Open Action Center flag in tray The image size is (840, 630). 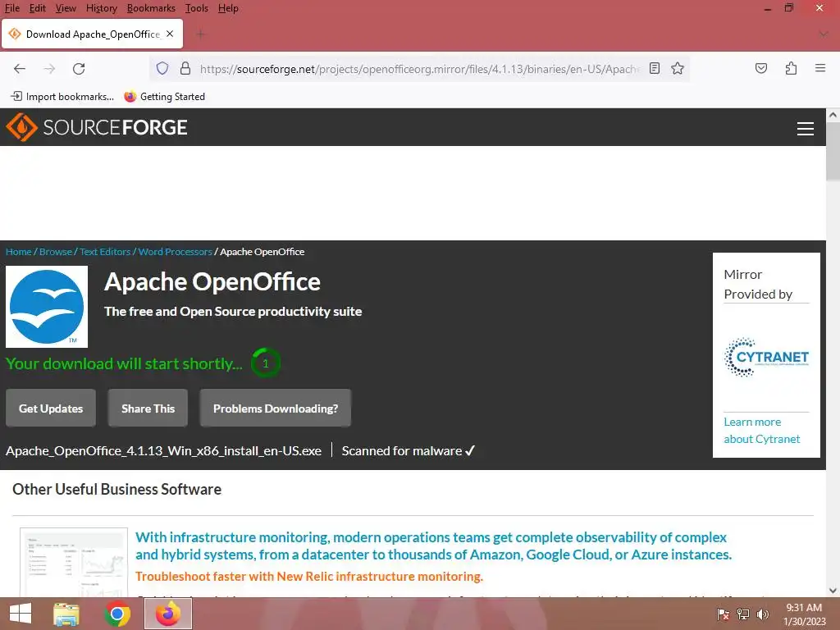(724, 614)
